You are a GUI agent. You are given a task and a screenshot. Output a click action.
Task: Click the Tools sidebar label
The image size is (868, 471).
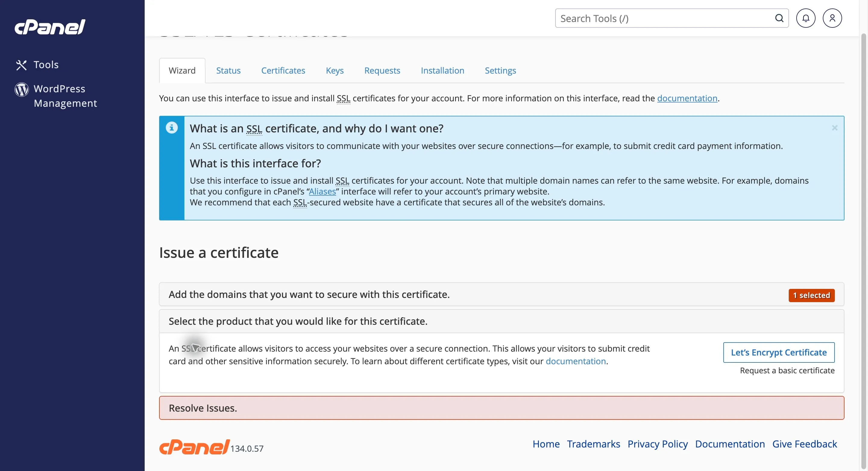[x=46, y=65]
